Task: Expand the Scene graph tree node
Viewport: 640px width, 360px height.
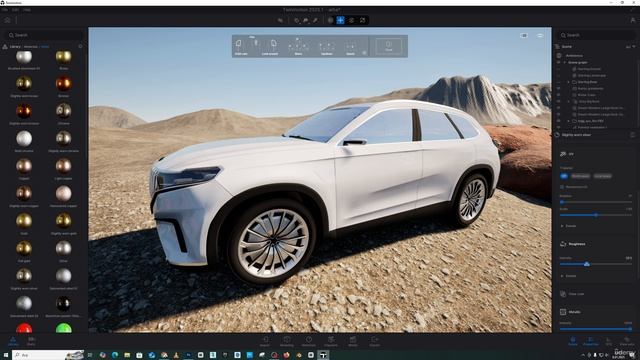Action: (565, 62)
